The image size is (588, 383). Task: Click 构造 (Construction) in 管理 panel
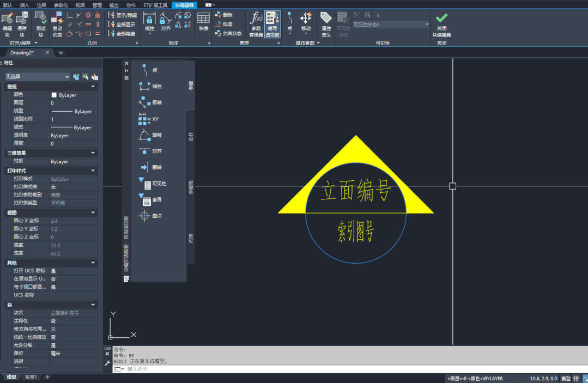(223, 25)
